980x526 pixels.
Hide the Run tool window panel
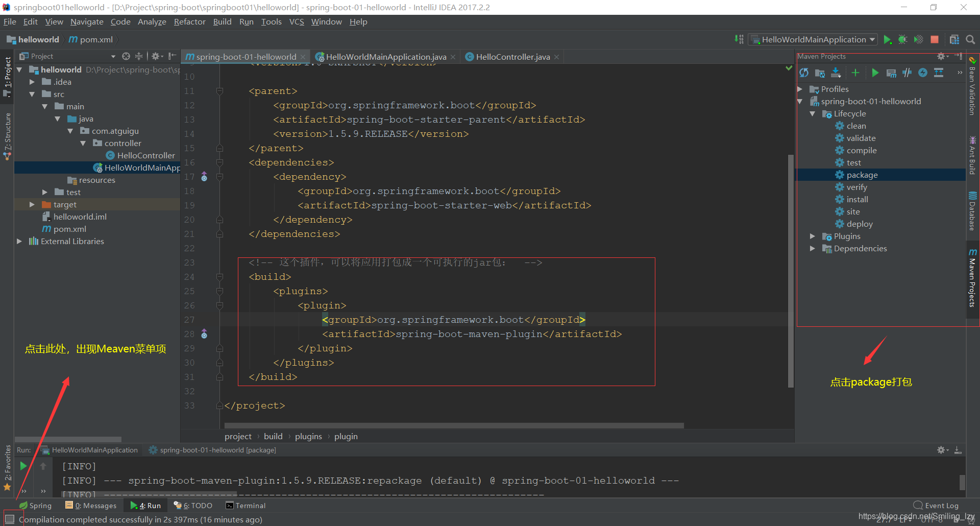coord(958,450)
